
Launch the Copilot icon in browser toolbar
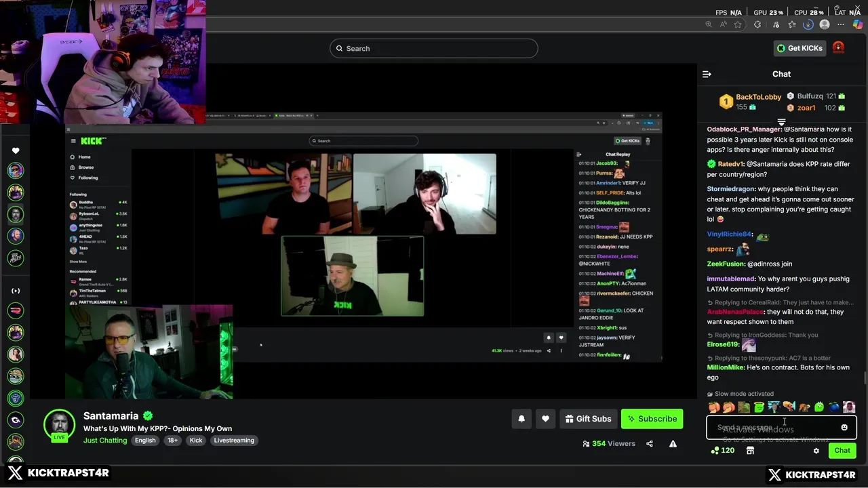tap(858, 24)
